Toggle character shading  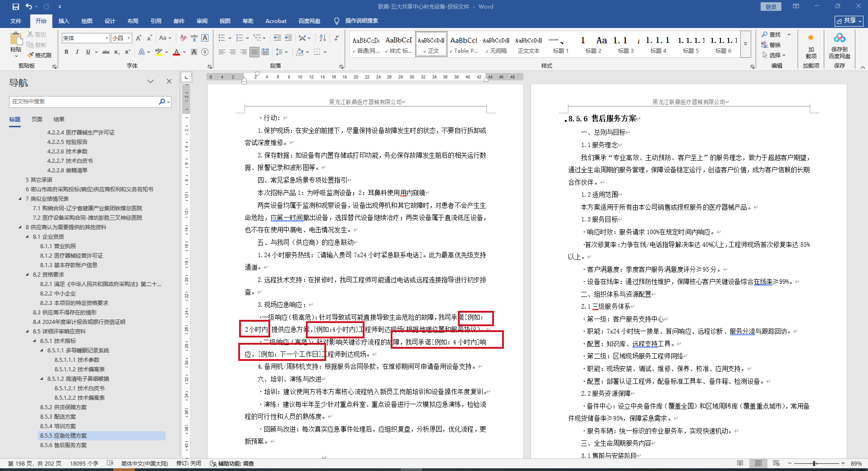point(194,52)
